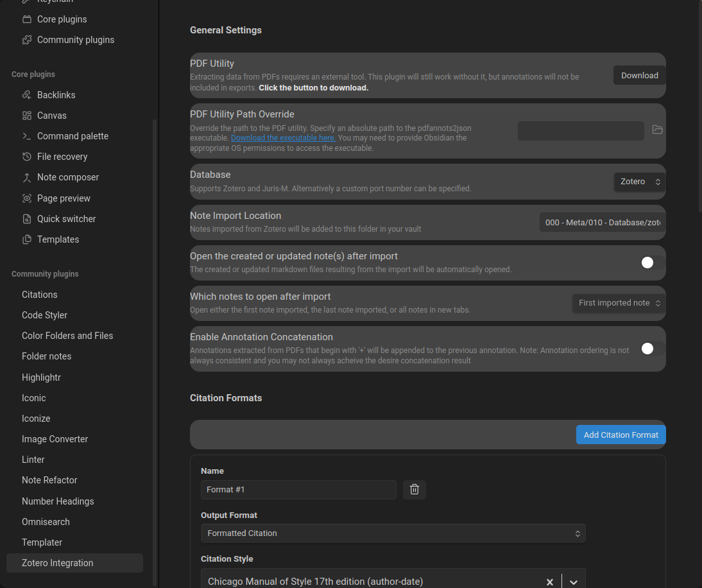Click the File recovery icon
Screen dimensions: 702x588
pos(27,157)
